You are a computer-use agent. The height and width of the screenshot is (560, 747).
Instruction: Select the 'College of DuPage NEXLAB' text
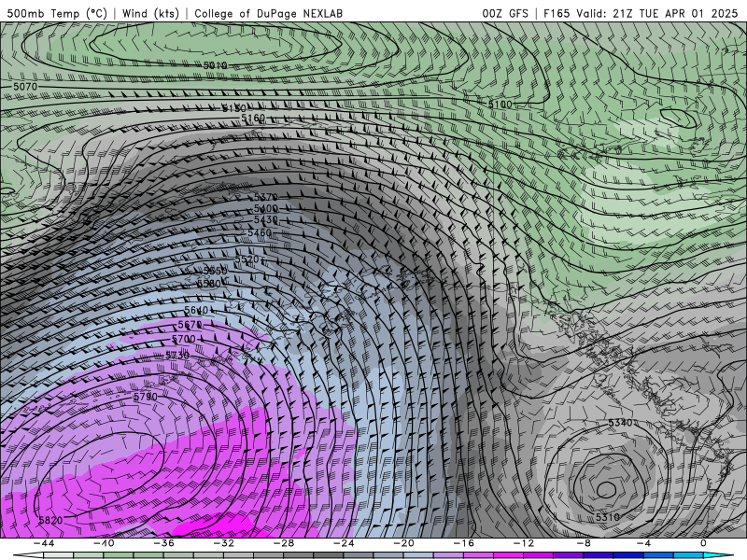[x=268, y=13]
